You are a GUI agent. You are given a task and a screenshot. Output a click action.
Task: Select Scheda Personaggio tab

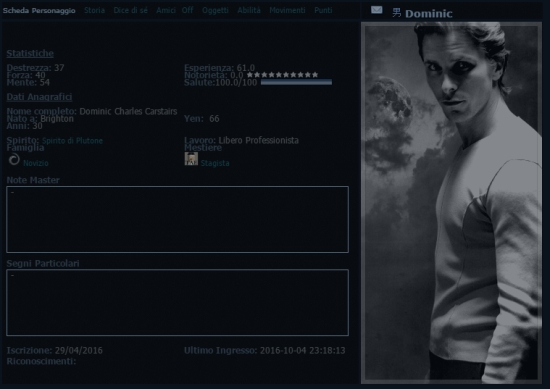tap(39, 11)
